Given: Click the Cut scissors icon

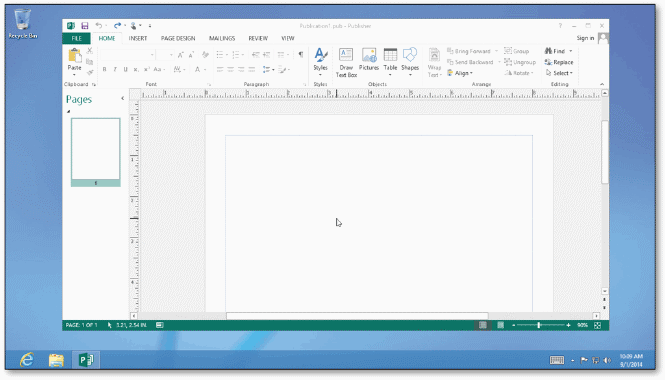Looking at the screenshot, I should click(x=89, y=51).
